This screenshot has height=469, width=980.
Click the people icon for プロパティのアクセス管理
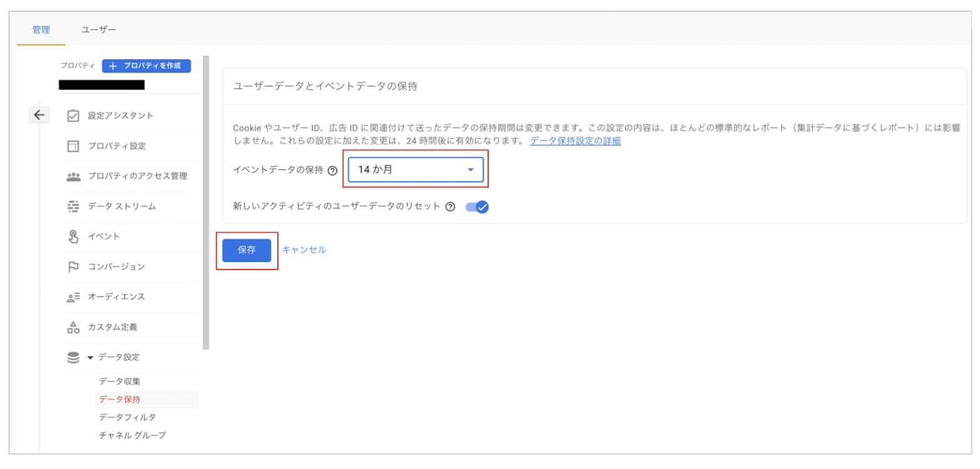click(x=73, y=176)
